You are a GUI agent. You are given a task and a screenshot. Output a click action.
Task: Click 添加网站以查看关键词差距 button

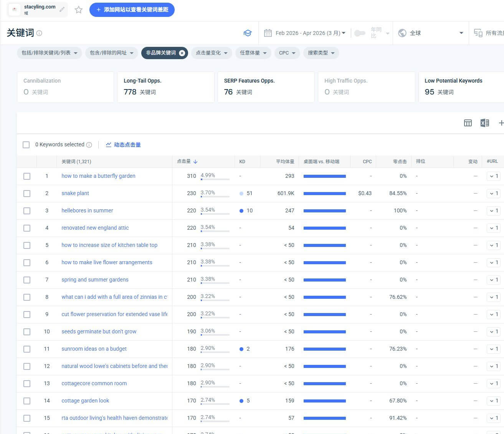coord(132,10)
